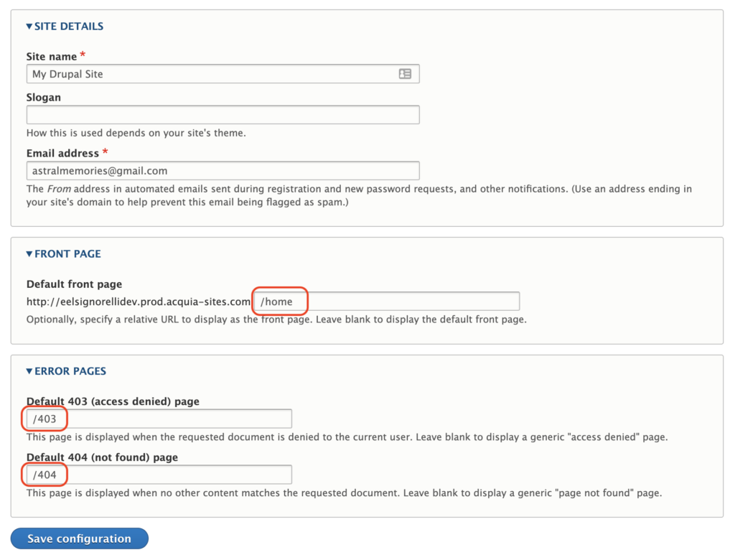Click the "Email address" field label
Screen dimensions: 735x560
(x=63, y=153)
